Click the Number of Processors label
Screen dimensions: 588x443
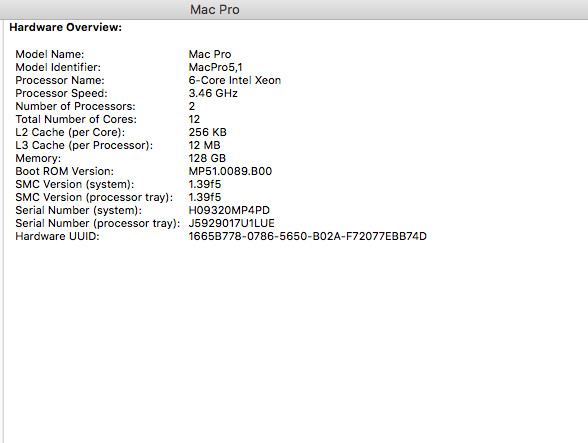75,107
